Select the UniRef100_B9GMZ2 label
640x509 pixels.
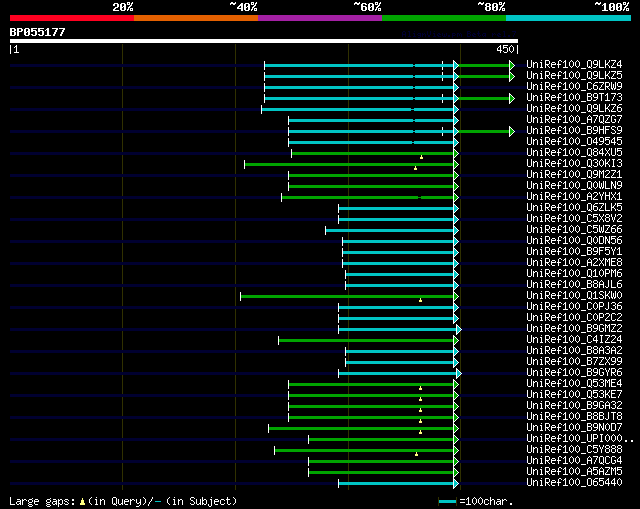[x=574, y=329]
